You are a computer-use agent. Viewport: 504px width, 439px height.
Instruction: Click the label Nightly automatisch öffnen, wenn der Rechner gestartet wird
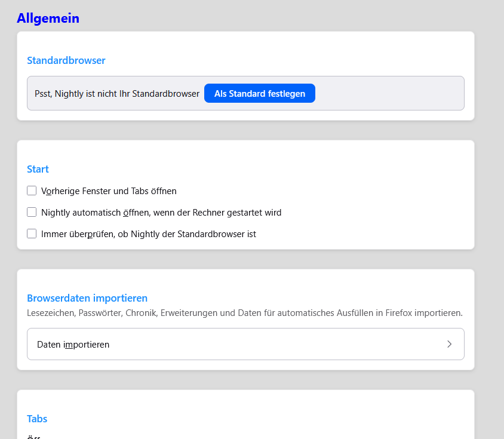point(161,213)
